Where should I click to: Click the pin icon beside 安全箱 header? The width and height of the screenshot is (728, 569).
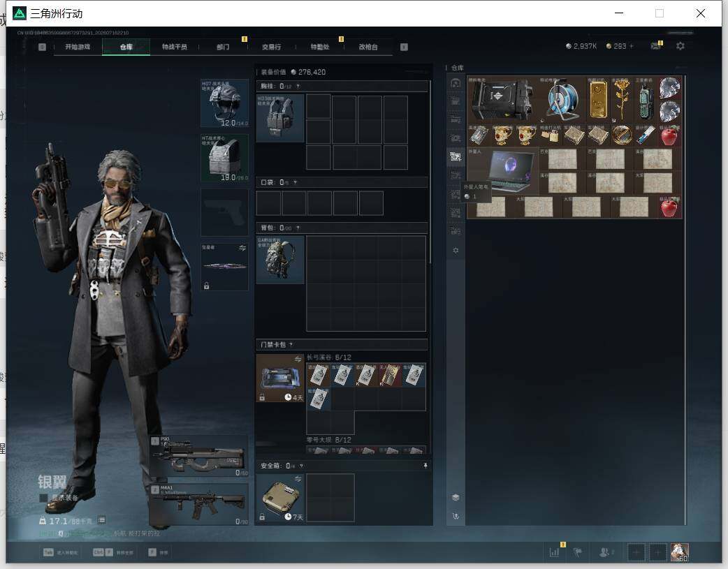click(x=425, y=466)
